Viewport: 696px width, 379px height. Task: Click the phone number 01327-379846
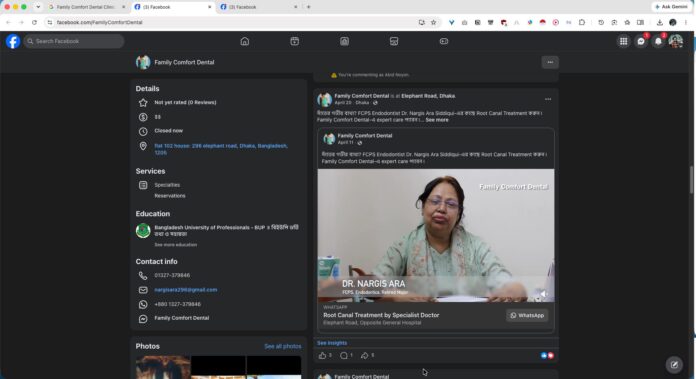coord(172,276)
